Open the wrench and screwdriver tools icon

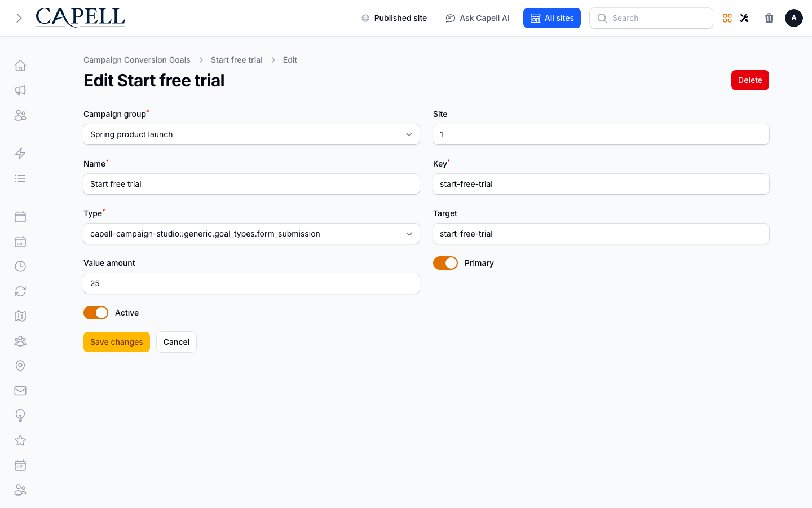coord(744,18)
